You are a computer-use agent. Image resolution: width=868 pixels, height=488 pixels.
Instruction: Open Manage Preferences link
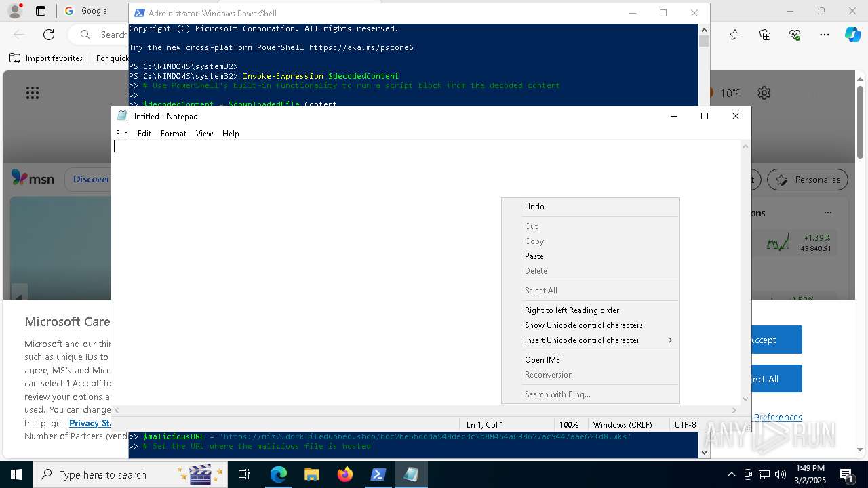click(777, 418)
